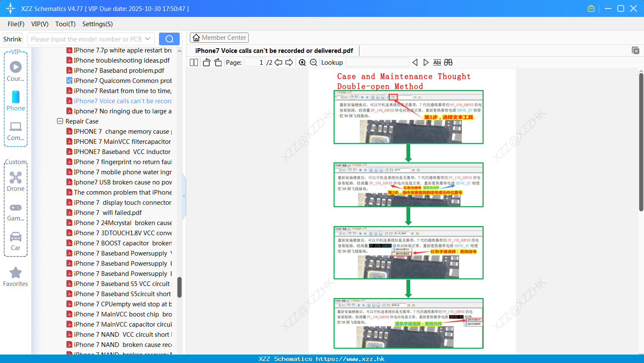Rotate page counterclockwise icon
Image resolution: width=644 pixels, height=363 pixels.
pyautogui.click(x=206, y=63)
